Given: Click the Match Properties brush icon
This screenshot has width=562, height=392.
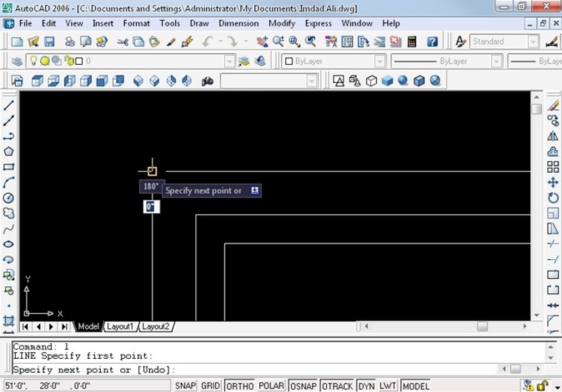Looking at the screenshot, I should (x=171, y=41).
